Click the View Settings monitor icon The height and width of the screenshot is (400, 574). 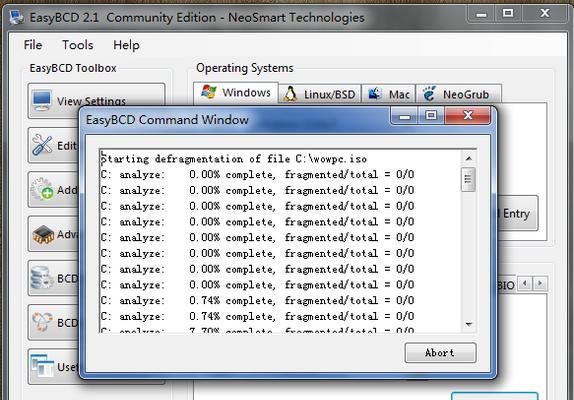(41, 100)
